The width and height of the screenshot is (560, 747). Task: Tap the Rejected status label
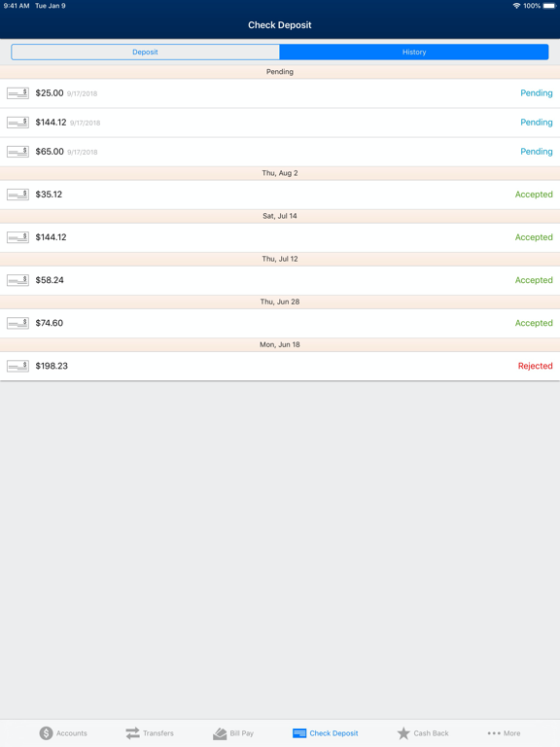(536, 366)
